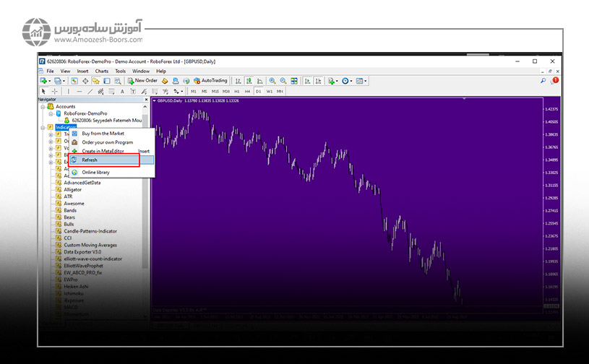Image resolution: width=589 pixels, height=364 pixels.
Task: Click the zoom in magnifier icon
Action: 272,81
